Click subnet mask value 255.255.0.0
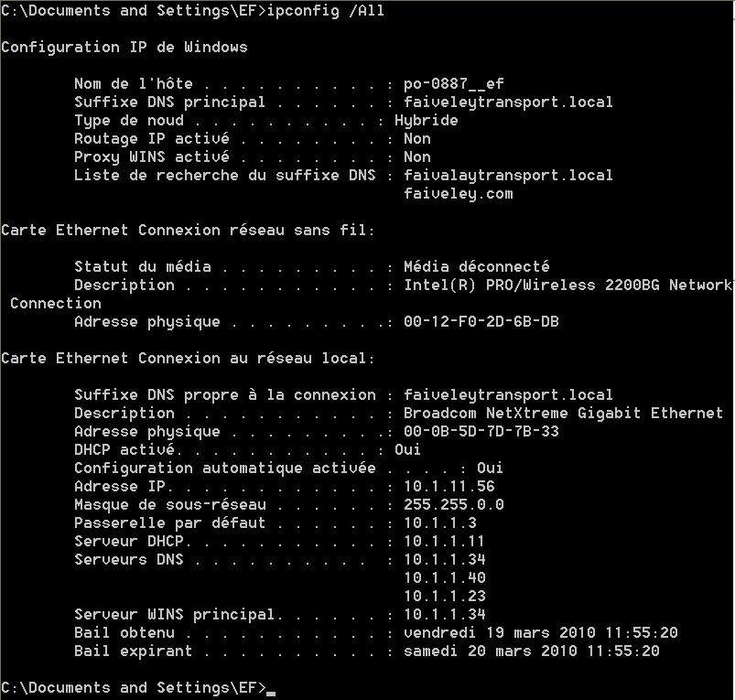This screenshot has width=735, height=700. 454,504
